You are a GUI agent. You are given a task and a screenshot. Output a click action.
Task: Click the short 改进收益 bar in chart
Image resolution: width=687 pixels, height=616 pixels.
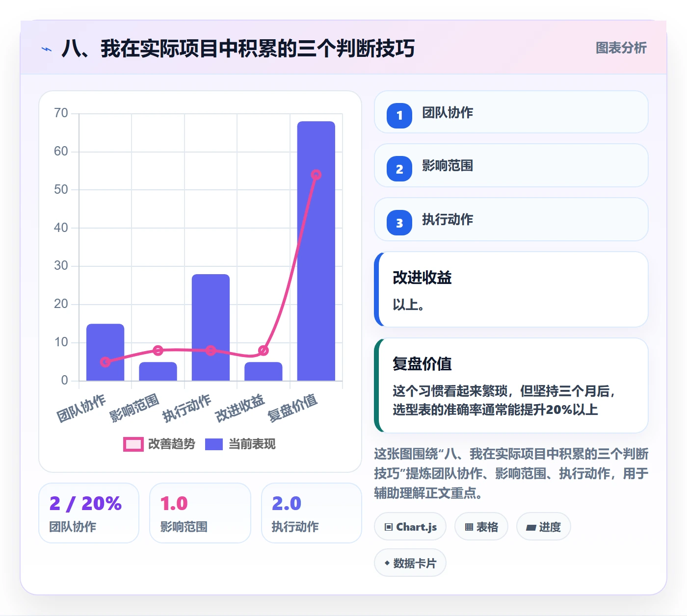(264, 371)
